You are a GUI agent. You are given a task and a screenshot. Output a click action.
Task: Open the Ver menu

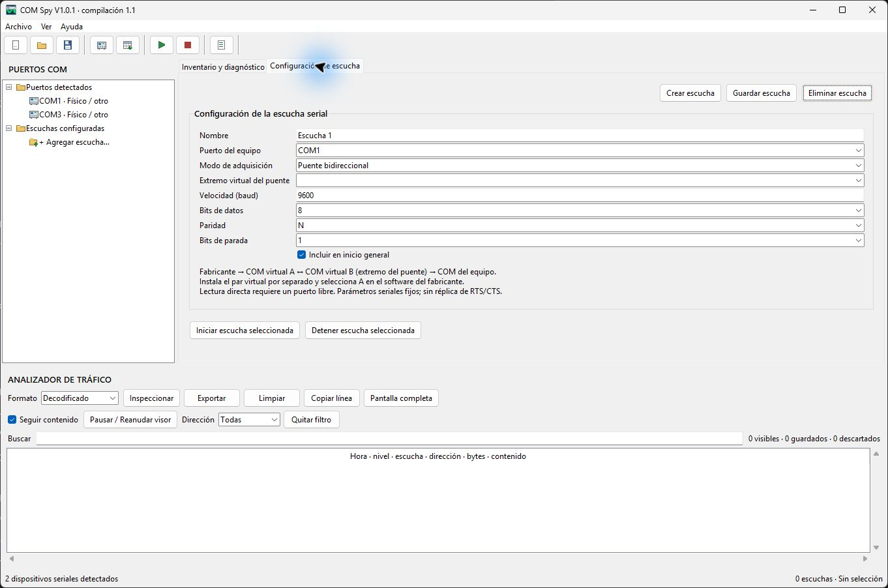46,27
